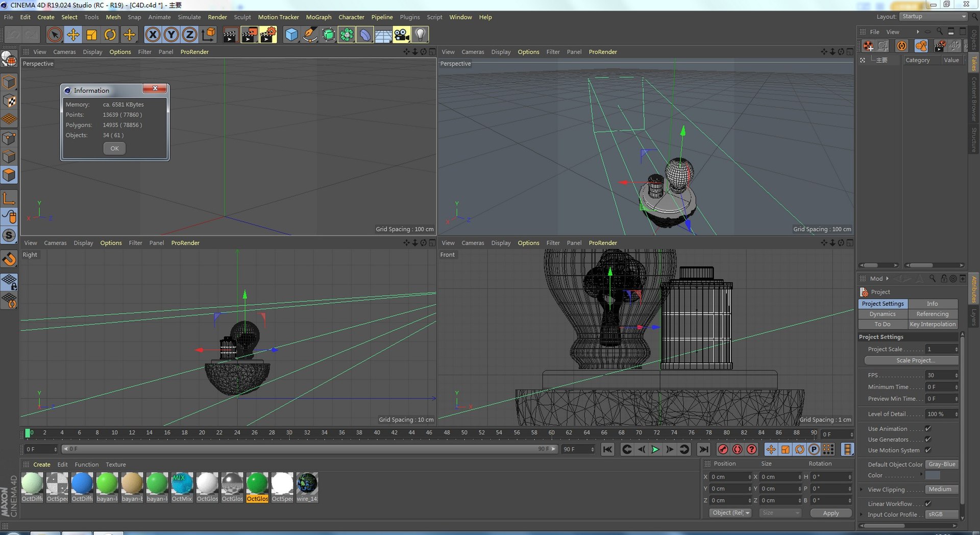980x535 pixels.
Task: Switch to the Dynamics tab
Action: point(883,314)
